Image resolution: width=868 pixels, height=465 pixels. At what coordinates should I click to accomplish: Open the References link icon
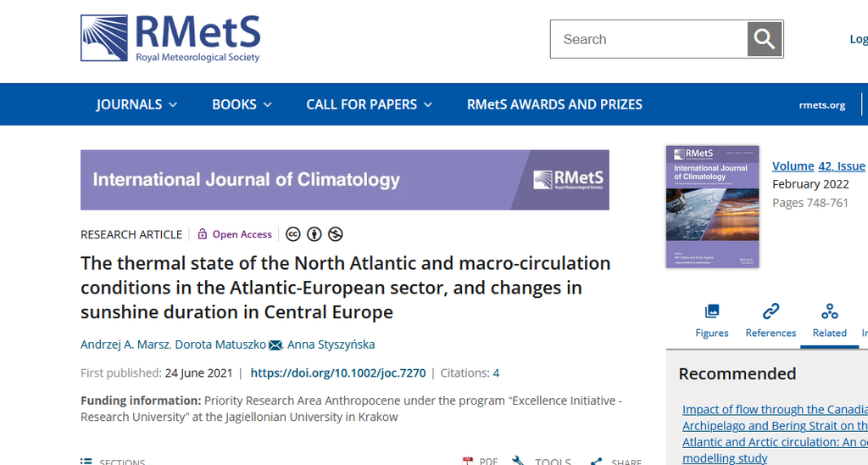tap(771, 311)
